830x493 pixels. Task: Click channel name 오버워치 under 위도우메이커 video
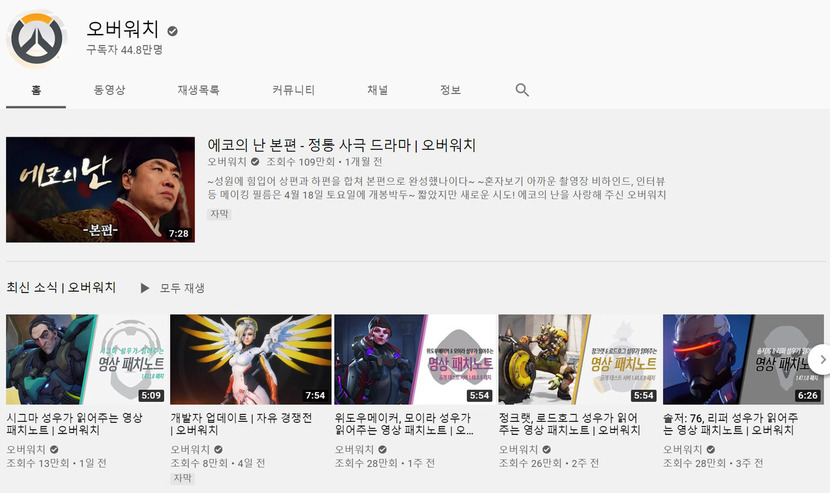pos(354,450)
